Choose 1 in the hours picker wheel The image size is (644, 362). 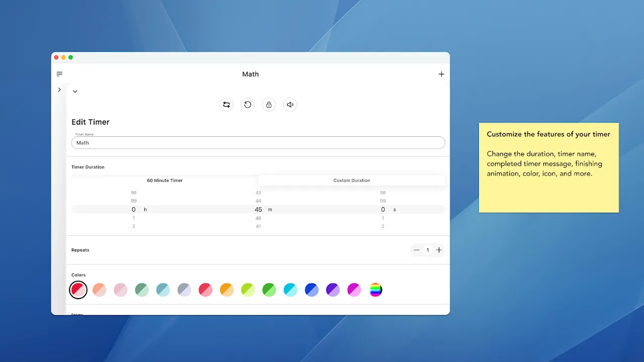click(133, 218)
